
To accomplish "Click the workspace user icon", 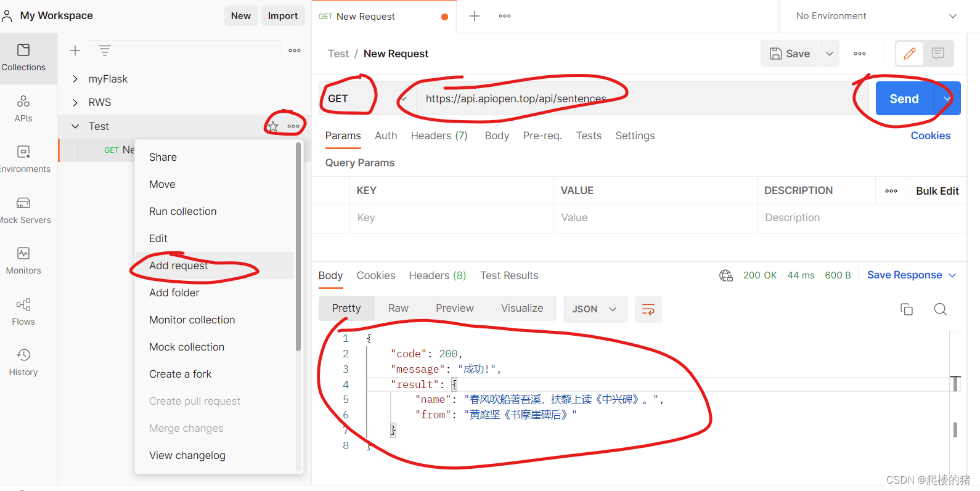I will pos(7,16).
